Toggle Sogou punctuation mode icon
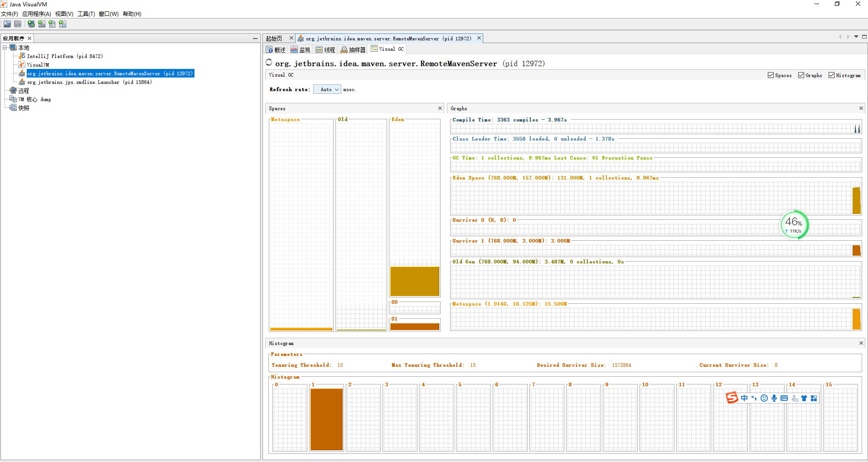 (x=754, y=398)
